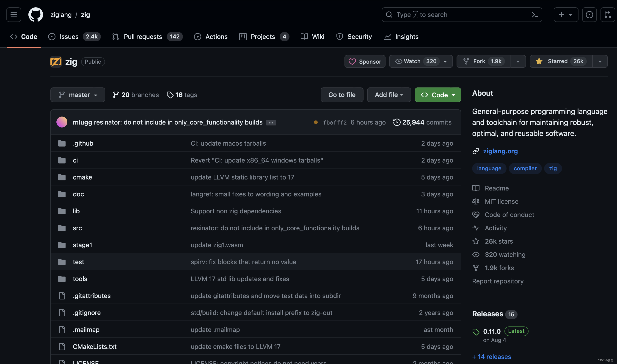Fork the repository with Fork button
The height and width of the screenshot is (364, 617).
[484, 61]
